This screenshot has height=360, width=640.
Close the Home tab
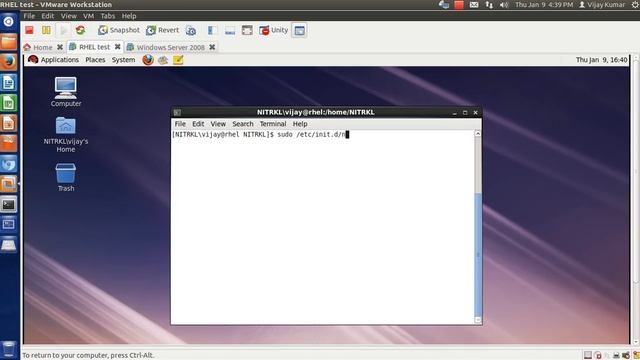(x=60, y=47)
